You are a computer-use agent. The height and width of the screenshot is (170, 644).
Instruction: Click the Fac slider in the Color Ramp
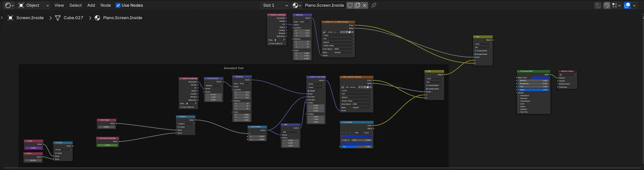[x=357, y=147]
